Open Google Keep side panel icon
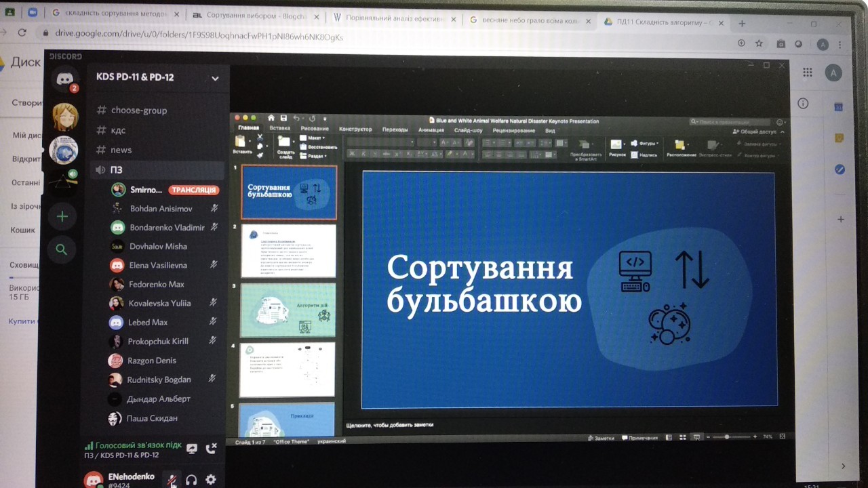Screen dimensions: 868x488 coord(840,138)
